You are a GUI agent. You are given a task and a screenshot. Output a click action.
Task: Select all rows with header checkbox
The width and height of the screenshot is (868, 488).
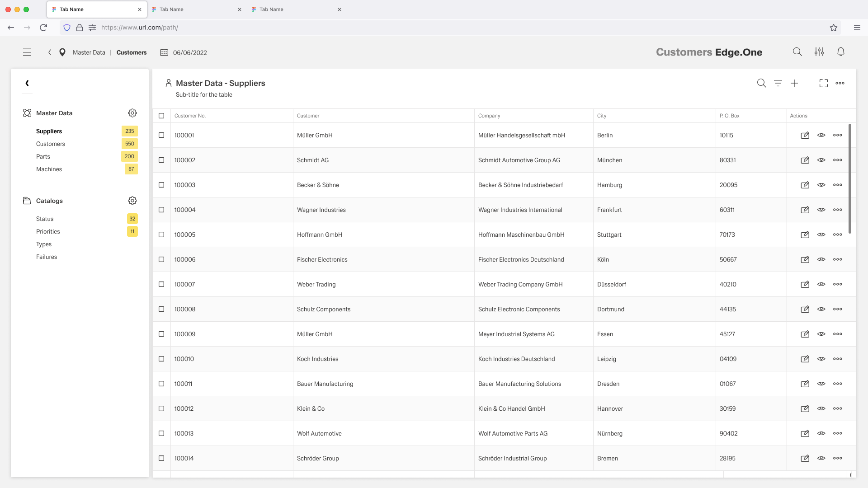click(x=161, y=116)
